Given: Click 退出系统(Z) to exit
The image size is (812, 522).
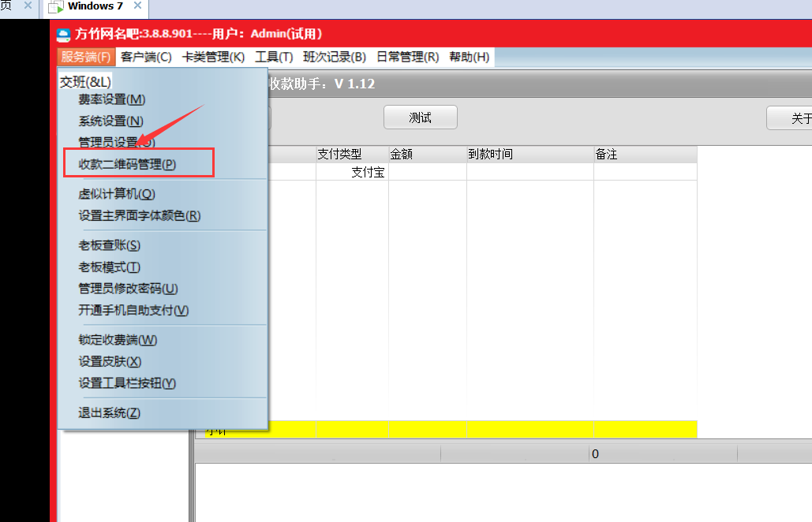Looking at the screenshot, I should click(109, 412).
